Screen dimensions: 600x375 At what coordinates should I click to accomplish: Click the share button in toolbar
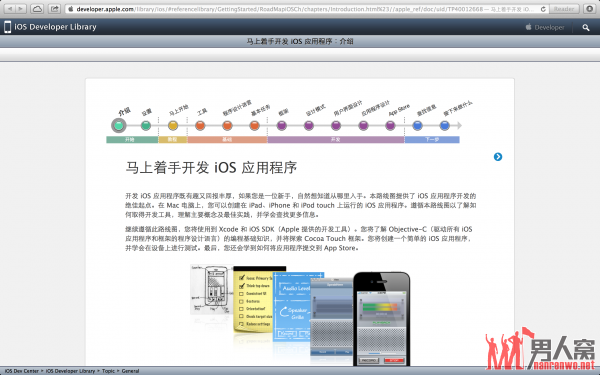55,8
